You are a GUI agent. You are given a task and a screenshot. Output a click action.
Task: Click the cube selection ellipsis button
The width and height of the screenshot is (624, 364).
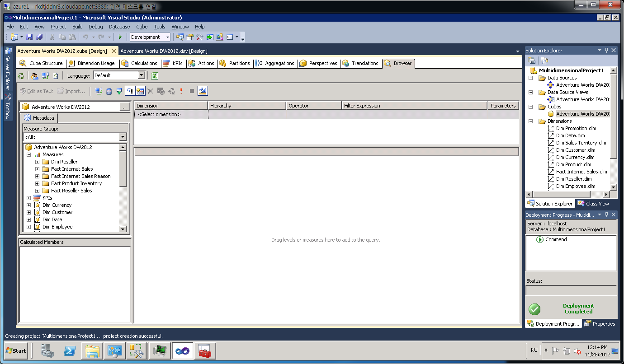coord(123,107)
